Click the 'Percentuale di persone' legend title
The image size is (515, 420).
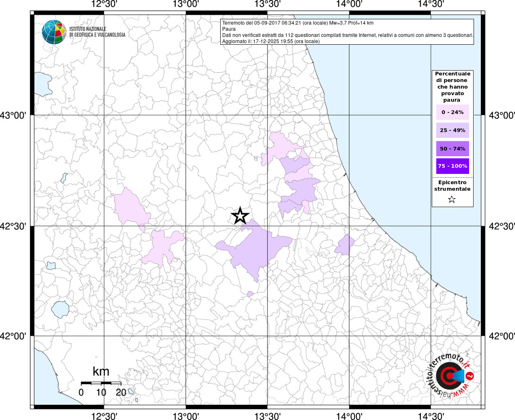[453, 87]
